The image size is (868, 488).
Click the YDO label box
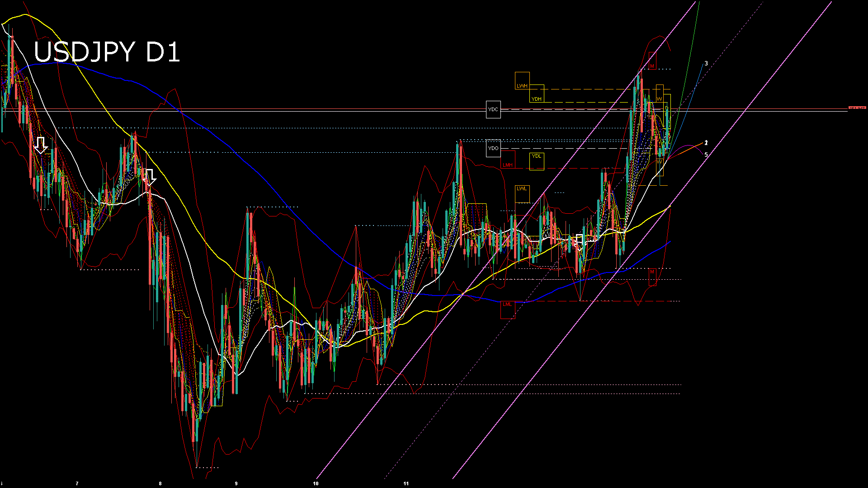[493, 148]
